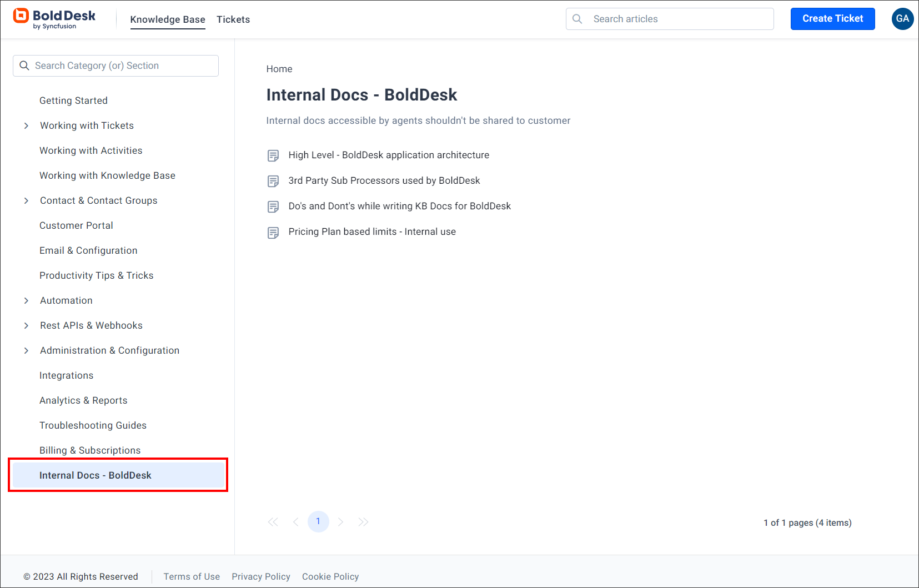Click the Home breadcrumb link

click(279, 69)
